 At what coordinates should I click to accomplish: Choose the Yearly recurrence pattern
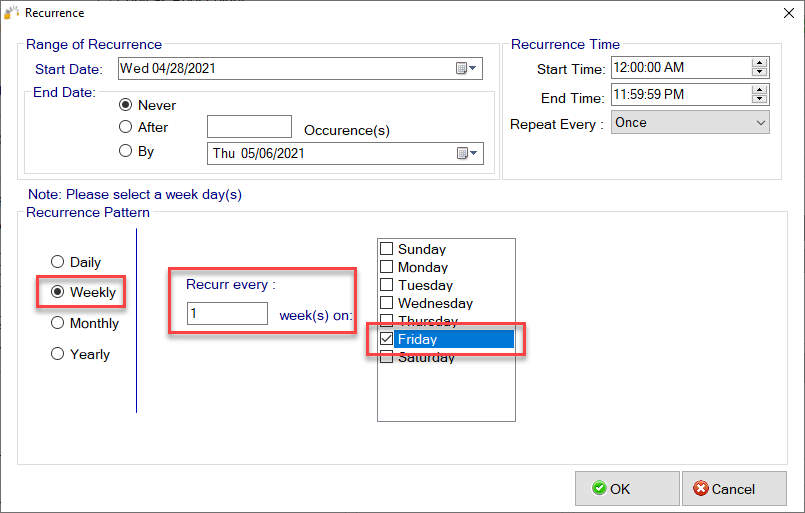click(57, 354)
